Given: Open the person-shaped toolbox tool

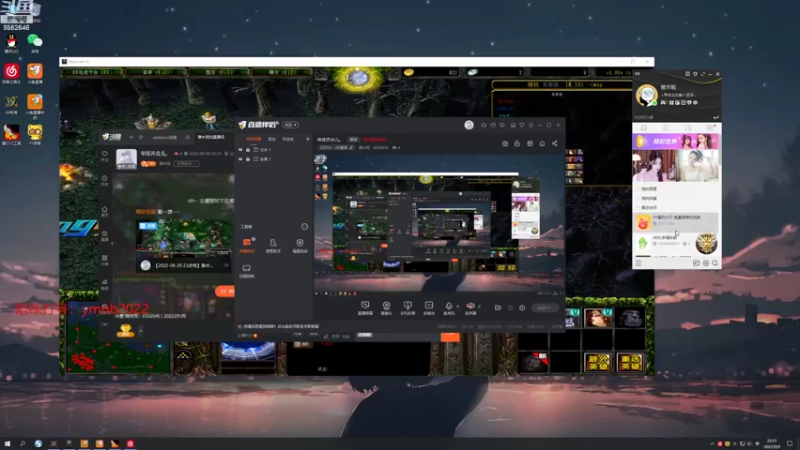Looking at the screenshot, I should click(273, 245).
